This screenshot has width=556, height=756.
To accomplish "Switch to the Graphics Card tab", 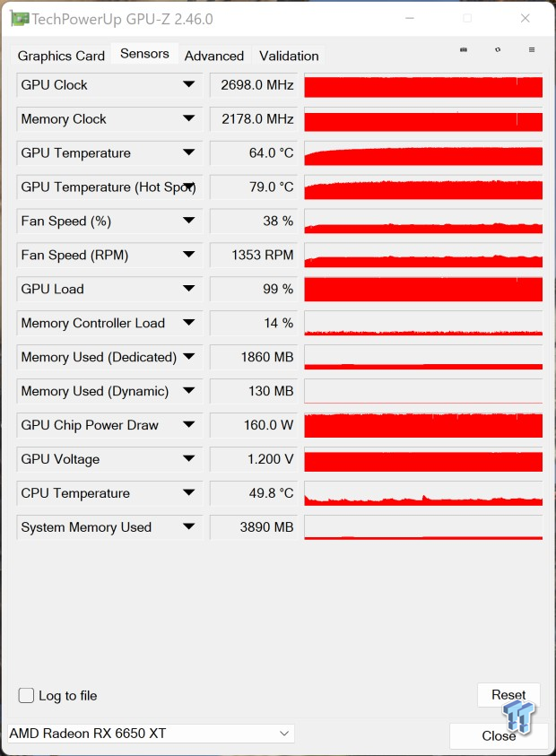I will (x=60, y=56).
